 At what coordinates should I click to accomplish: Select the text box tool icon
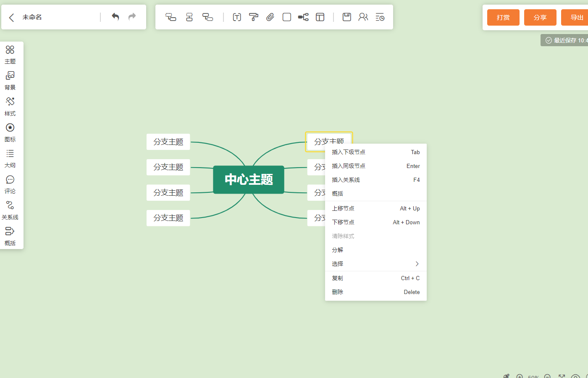[x=237, y=17]
